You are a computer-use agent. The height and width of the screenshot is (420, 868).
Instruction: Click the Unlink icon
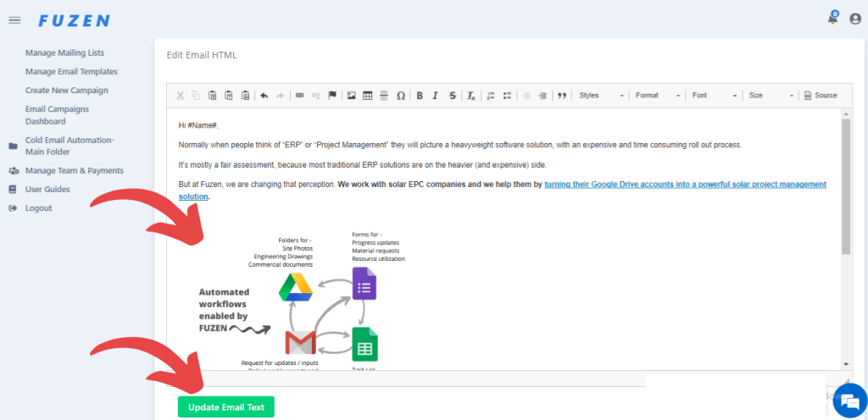[x=315, y=96]
